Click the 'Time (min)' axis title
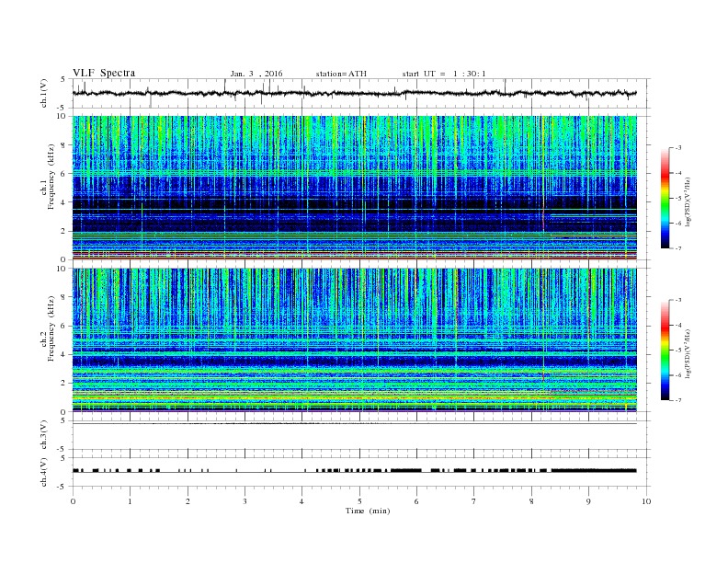Screen dimensions: 728x563 (x=368, y=511)
